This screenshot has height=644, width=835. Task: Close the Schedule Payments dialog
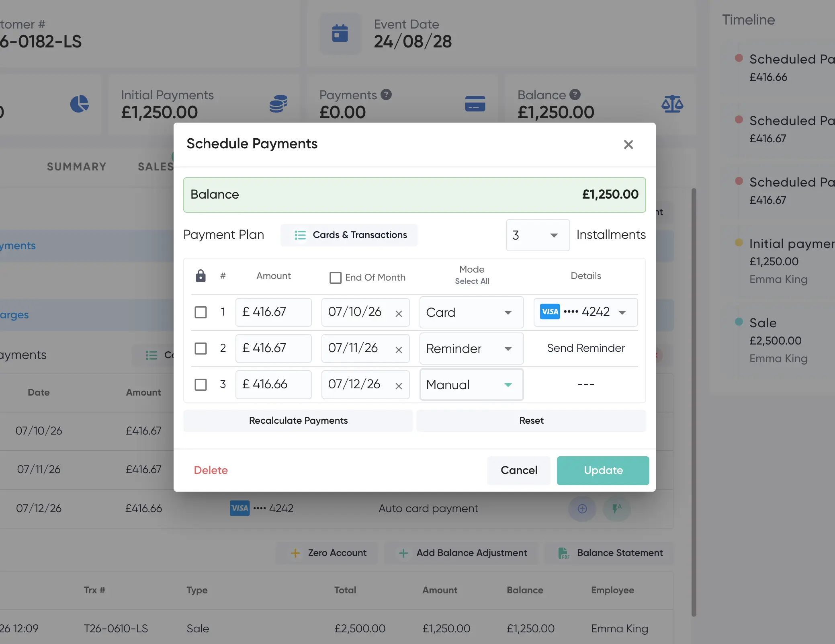[x=628, y=144]
